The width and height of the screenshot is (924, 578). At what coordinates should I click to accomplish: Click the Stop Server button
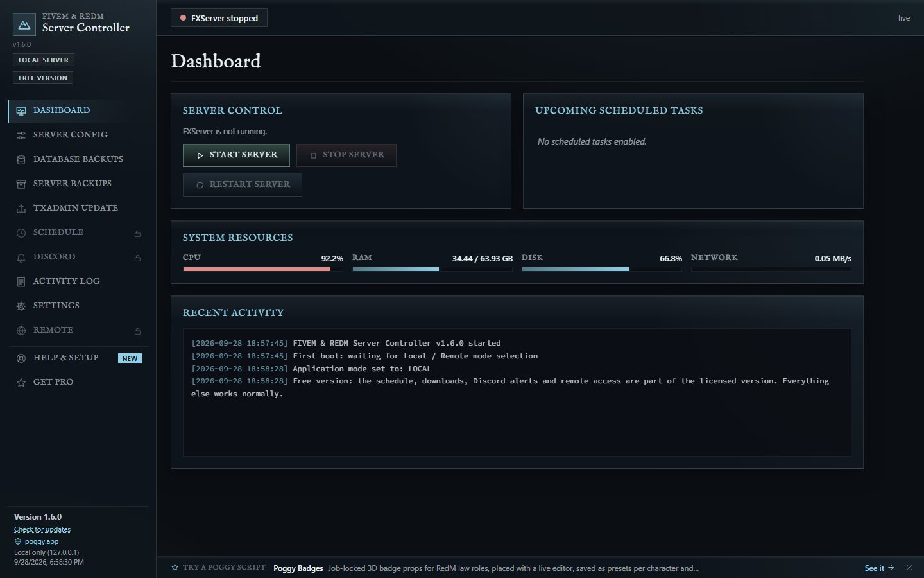346,155
